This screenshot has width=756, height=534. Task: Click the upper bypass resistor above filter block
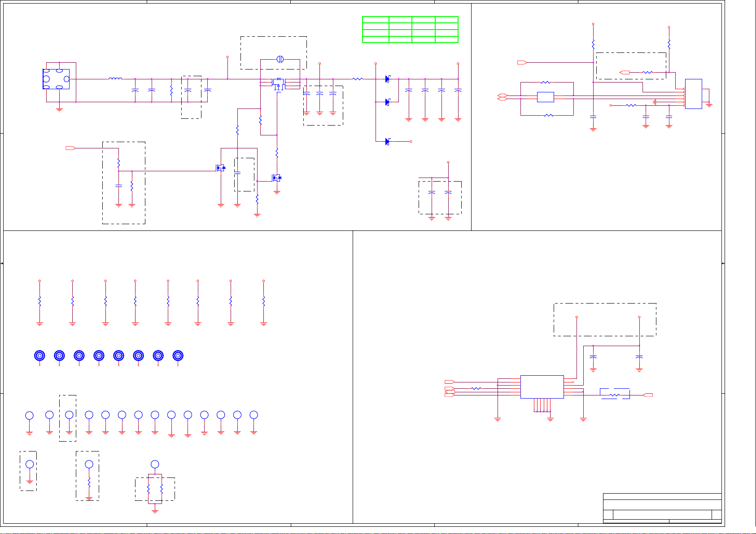tap(546, 82)
